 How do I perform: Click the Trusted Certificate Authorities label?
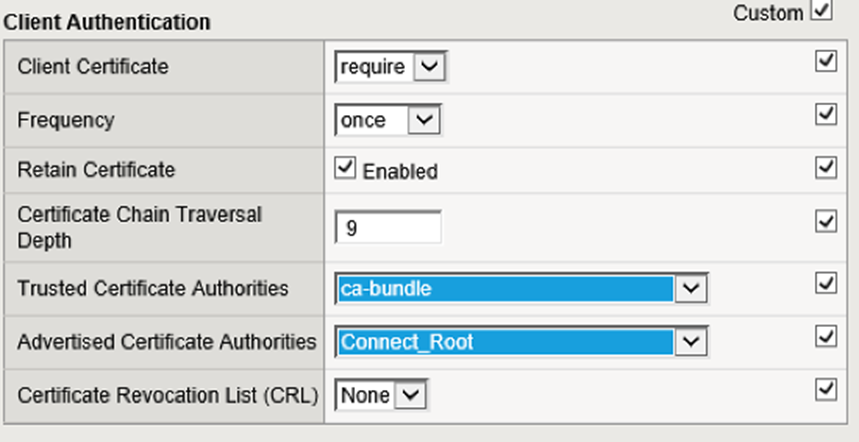153,289
